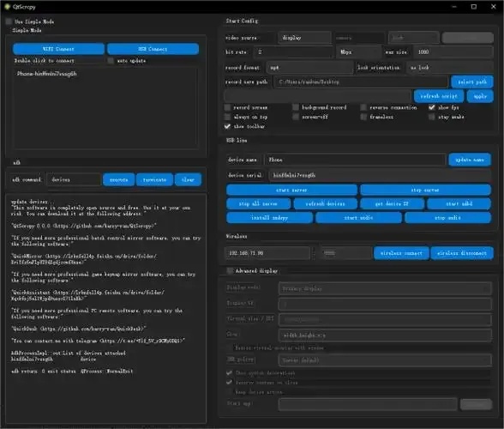This screenshot has height=429, width=504.
Task: Open the script selection combo box
Action: (317, 96)
